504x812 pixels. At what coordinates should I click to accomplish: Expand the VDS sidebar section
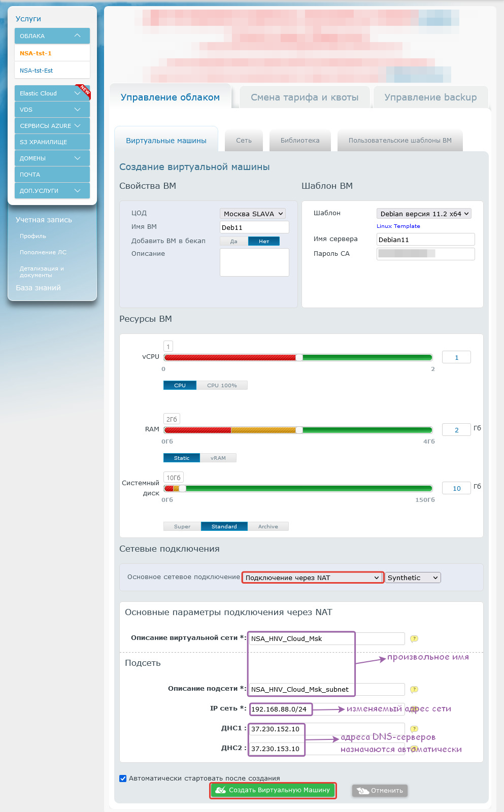pyautogui.click(x=77, y=110)
